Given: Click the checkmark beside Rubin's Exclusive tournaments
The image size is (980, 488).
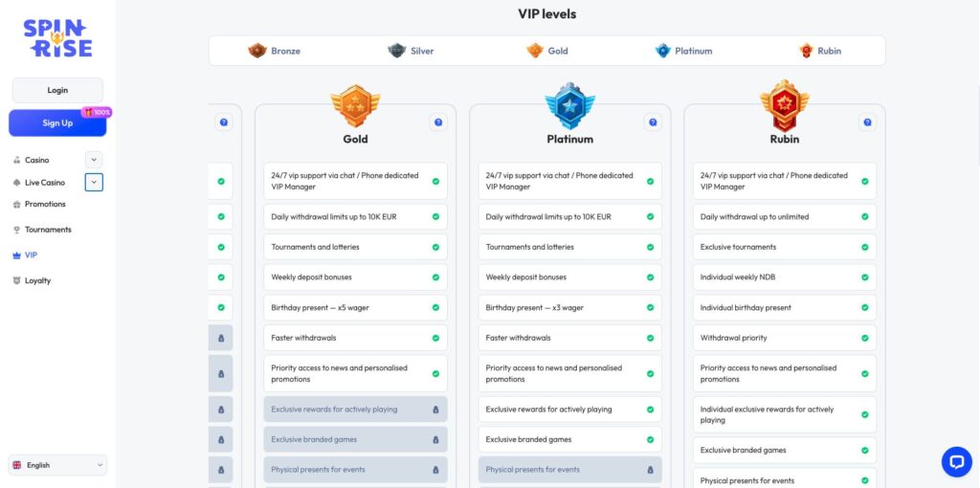Looking at the screenshot, I should (x=864, y=247).
